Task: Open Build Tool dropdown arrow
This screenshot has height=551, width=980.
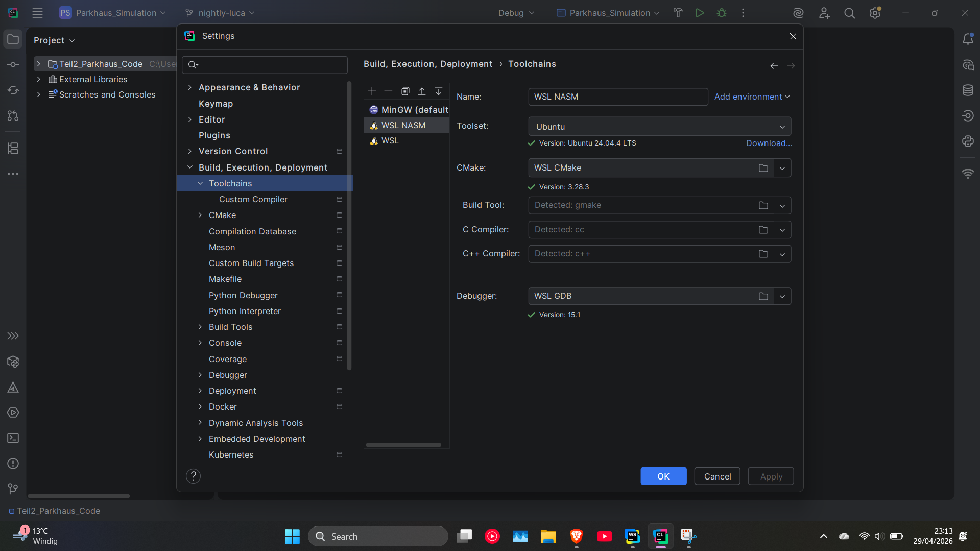Action: point(782,205)
